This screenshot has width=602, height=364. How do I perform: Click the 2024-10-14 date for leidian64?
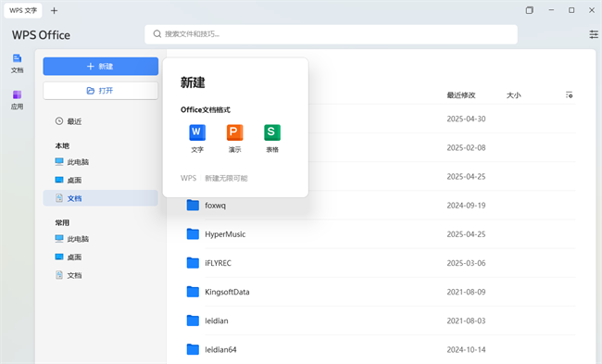466,350
